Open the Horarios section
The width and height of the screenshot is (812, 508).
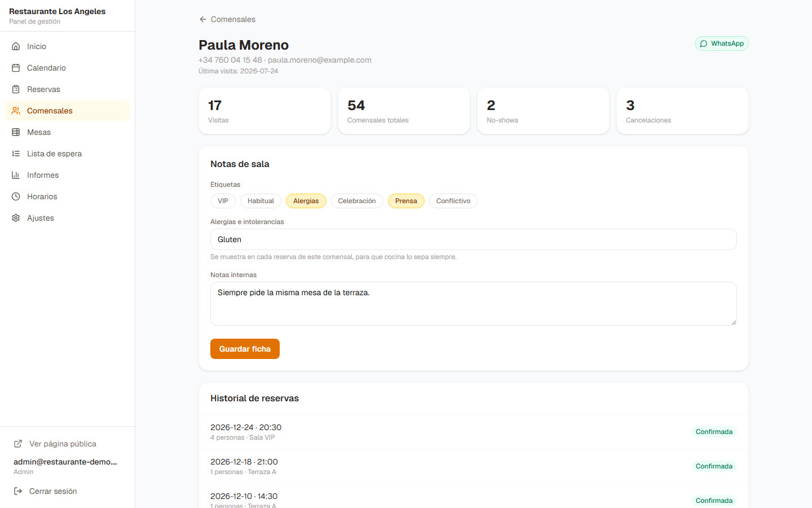coord(67,196)
